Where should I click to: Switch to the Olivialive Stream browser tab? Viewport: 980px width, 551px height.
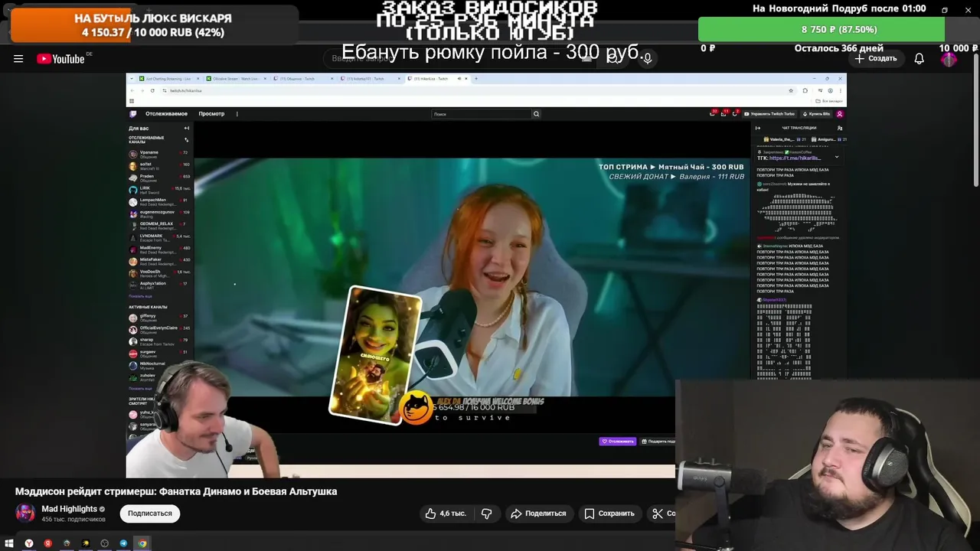coord(234,79)
